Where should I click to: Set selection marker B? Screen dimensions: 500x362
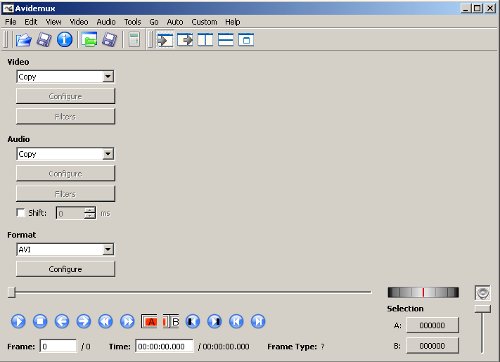(171, 321)
